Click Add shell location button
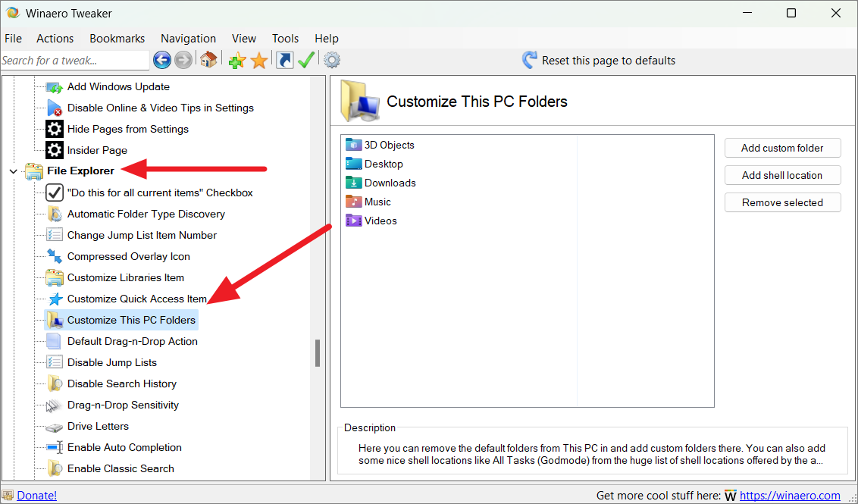 (x=782, y=175)
